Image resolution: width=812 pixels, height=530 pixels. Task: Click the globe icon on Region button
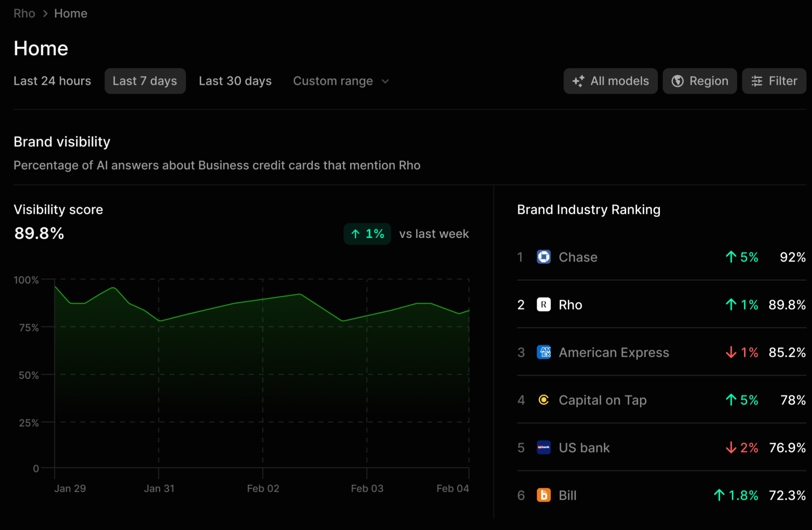[x=677, y=81]
